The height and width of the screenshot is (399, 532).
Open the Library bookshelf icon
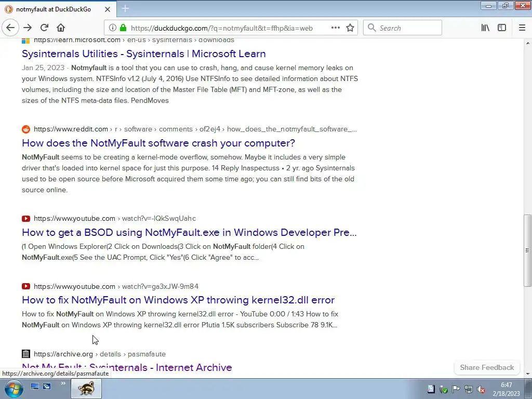tap(485, 28)
